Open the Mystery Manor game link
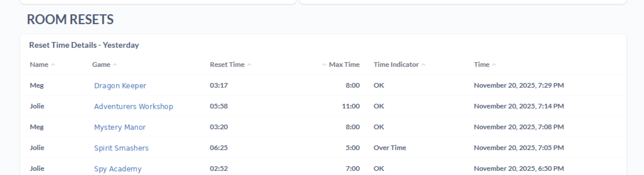The image size is (644, 175). [x=120, y=127]
